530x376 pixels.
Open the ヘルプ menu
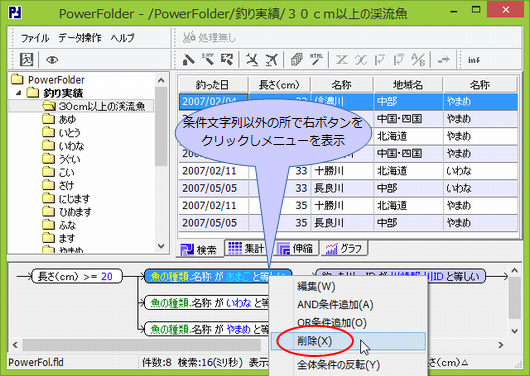123,38
